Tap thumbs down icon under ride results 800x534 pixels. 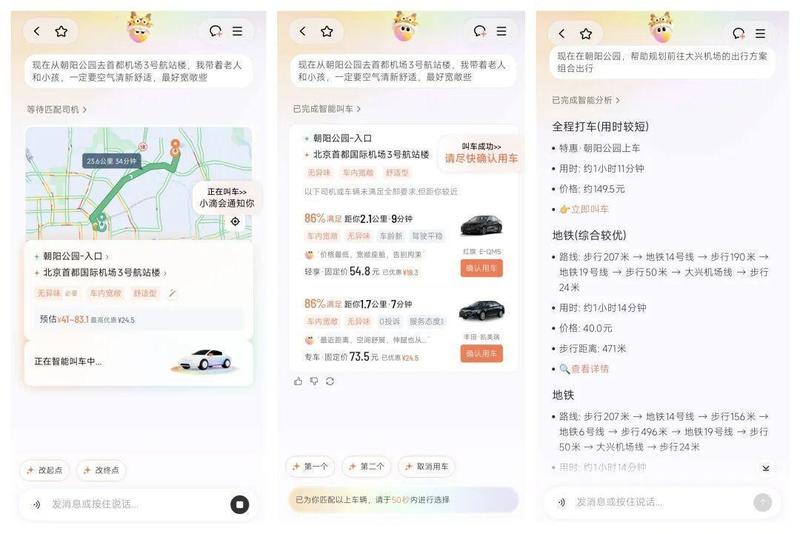314,381
